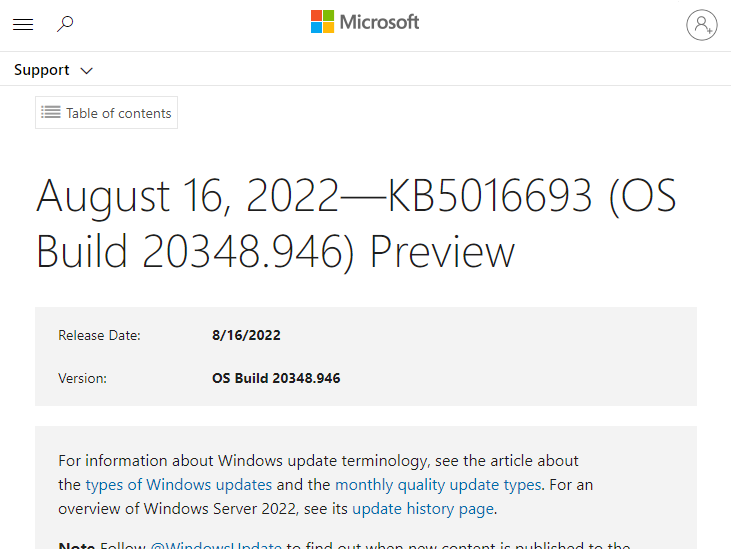Click the KB5016693 article title heading
Screen dimensions: 731x549
(356, 224)
